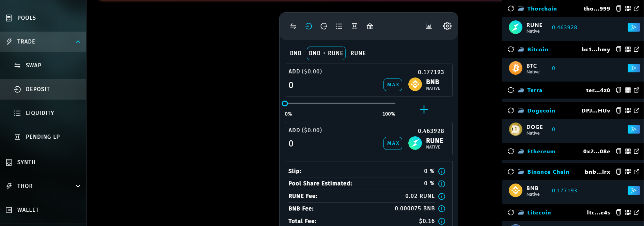Click the Binance Chain wallet link

tap(548, 172)
